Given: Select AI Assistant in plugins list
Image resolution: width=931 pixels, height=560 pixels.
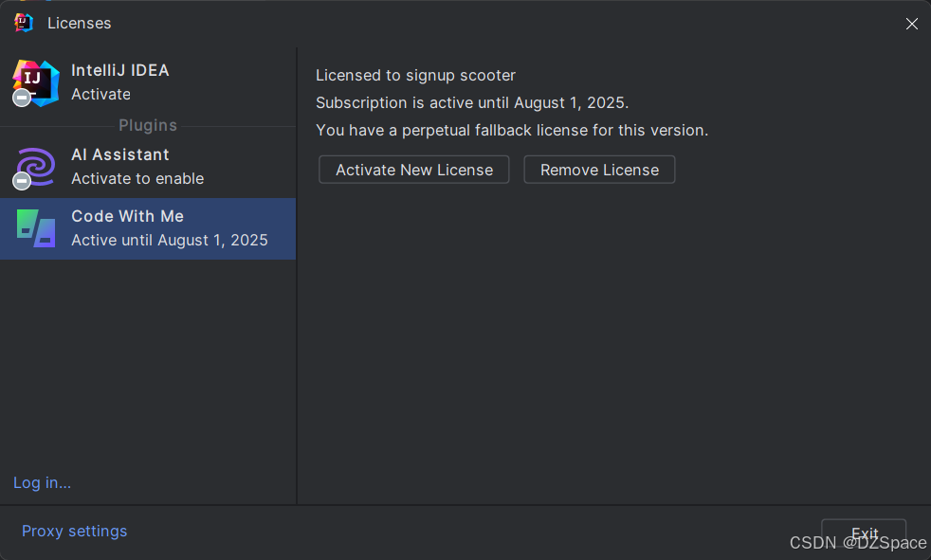Looking at the screenshot, I should 148,167.
